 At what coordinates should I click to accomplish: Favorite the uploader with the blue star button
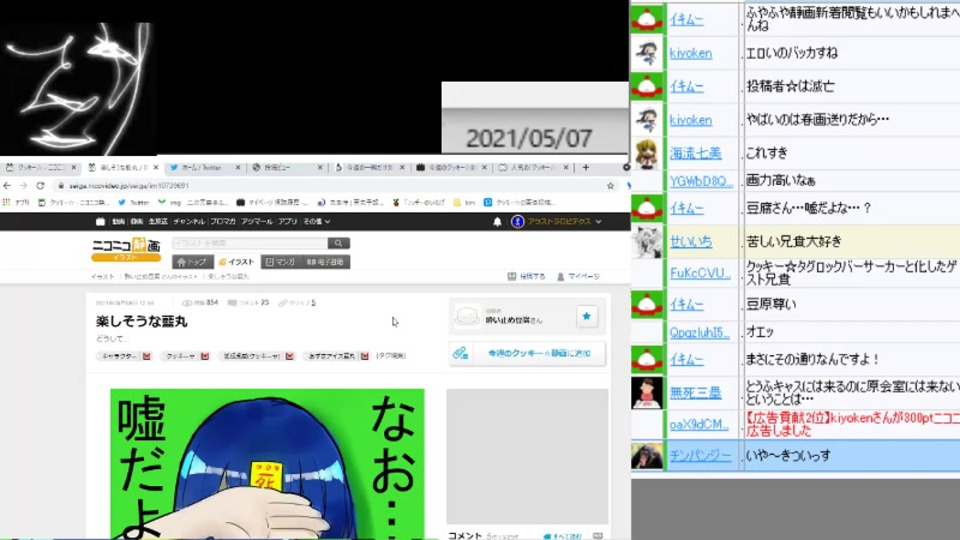pos(587,317)
